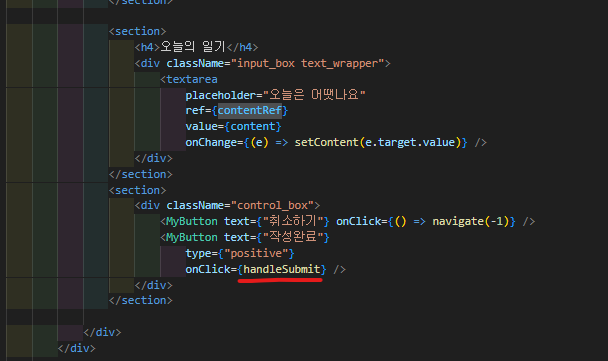Click navigate(-1) call

pyautogui.click(x=470, y=221)
